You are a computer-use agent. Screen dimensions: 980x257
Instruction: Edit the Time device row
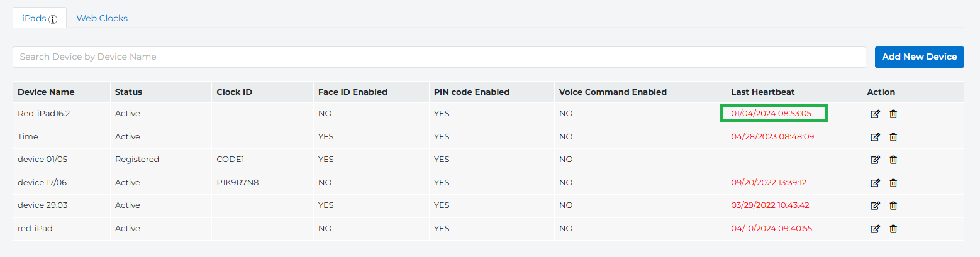click(874, 137)
